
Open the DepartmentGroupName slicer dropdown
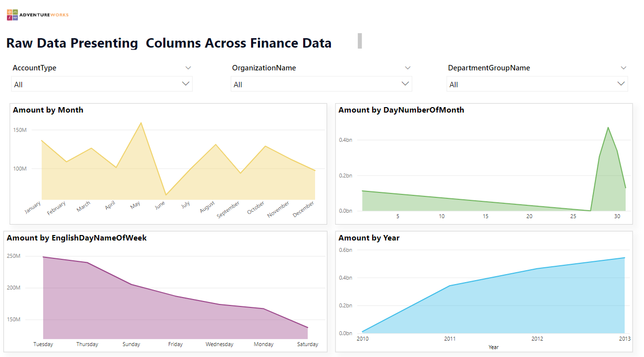click(x=621, y=84)
